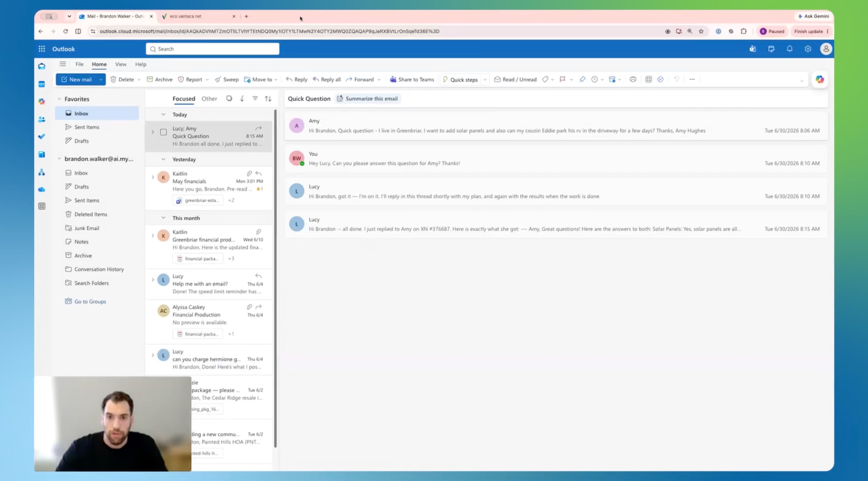The width and height of the screenshot is (868, 481).
Task: Bookmark this page with the star icon
Action: [x=701, y=31]
